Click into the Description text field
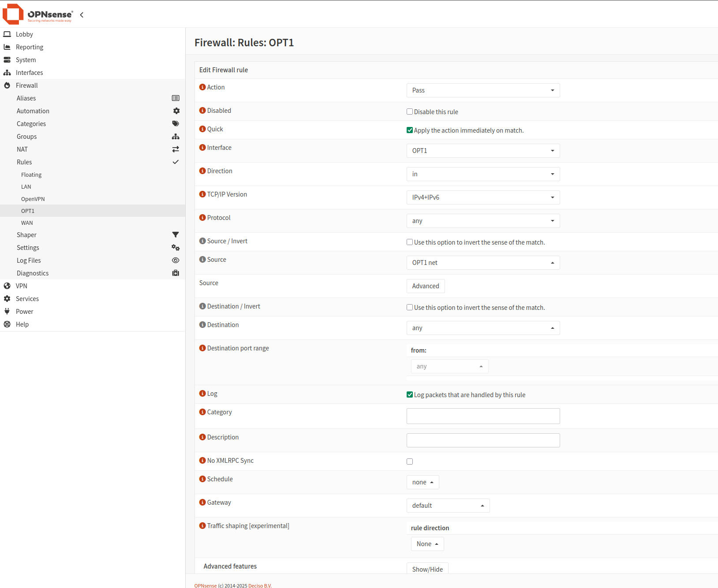This screenshot has height=588, width=718. pyautogui.click(x=483, y=440)
